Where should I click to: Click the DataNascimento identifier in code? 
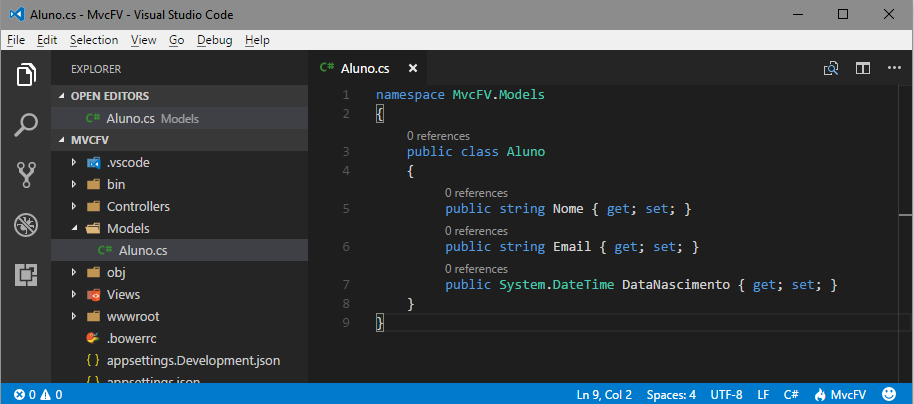676,284
